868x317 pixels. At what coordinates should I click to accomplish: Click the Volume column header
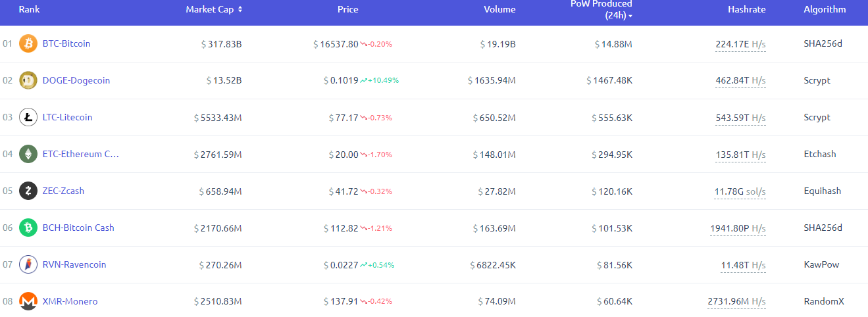(x=499, y=9)
